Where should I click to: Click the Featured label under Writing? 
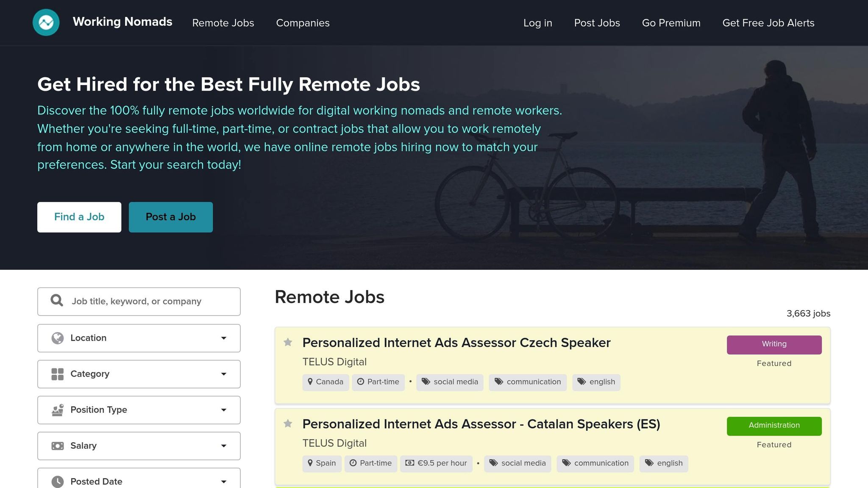[x=774, y=363]
